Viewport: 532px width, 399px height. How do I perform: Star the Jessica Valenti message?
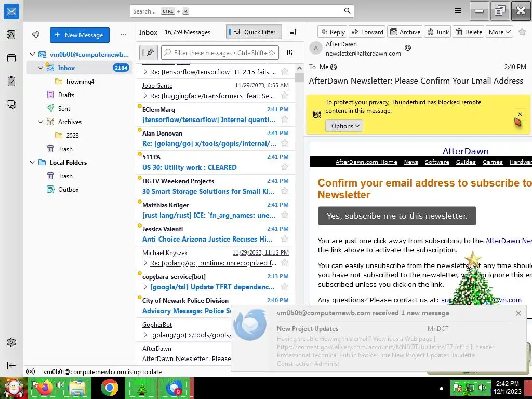click(285, 239)
